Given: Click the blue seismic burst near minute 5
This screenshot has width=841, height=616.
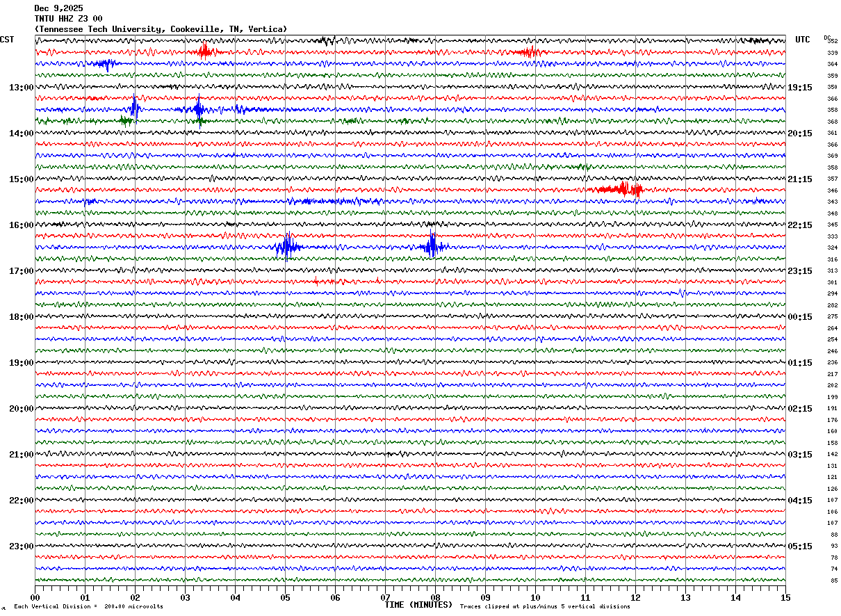Looking at the screenshot, I should coord(286,246).
